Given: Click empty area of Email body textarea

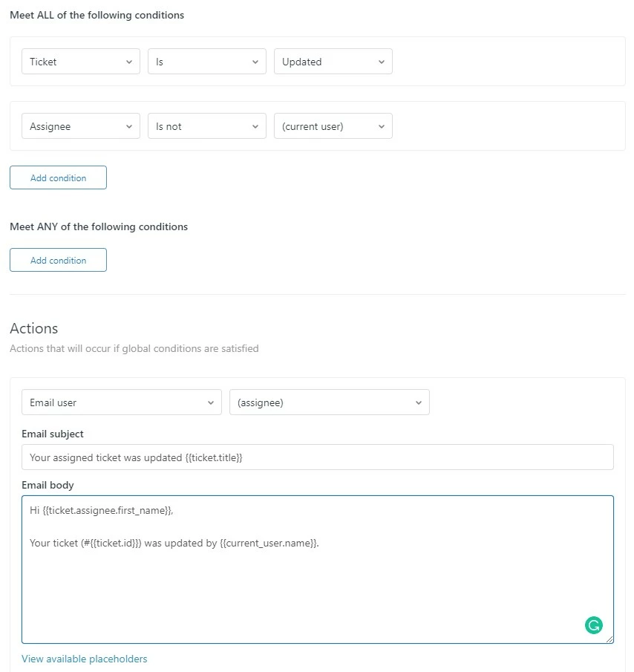Looking at the screenshot, I should coord(297,587).
